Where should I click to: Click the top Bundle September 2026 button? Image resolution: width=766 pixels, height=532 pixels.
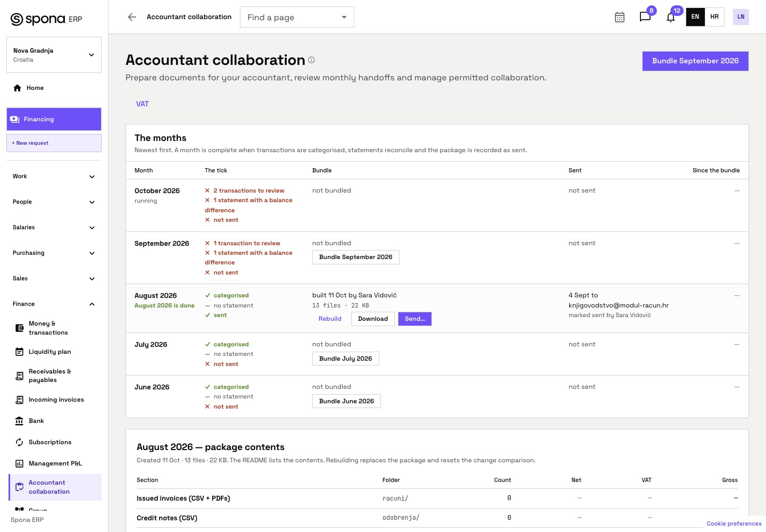pos(695,61)
